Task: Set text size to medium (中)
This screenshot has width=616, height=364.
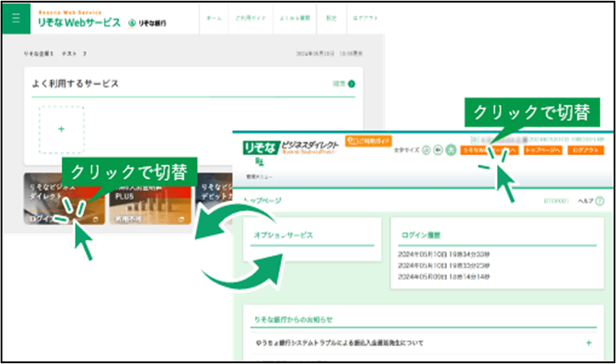Action: click(438, 150)
